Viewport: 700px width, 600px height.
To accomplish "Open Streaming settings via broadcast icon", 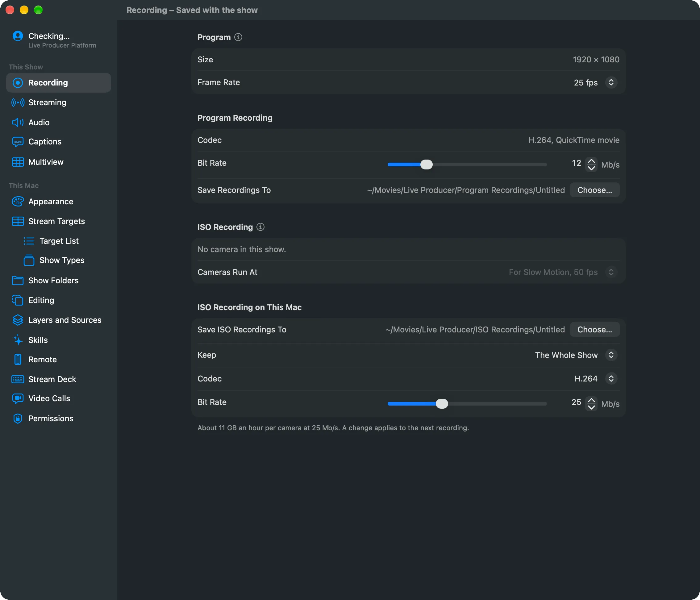I will coord(18,102).
